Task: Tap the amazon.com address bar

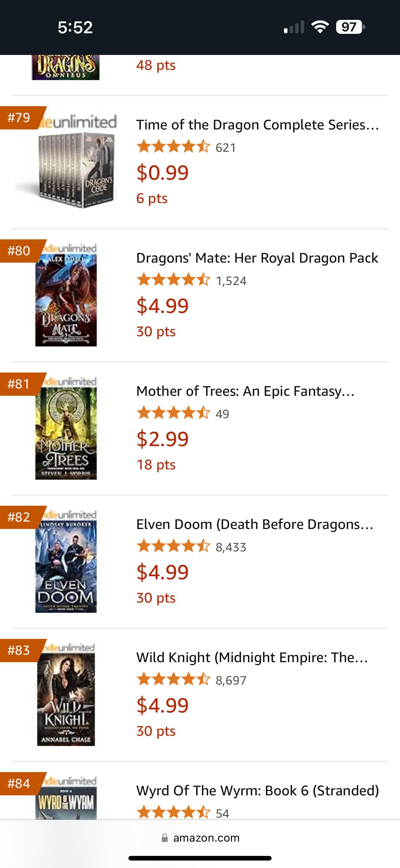Action: 200,838
